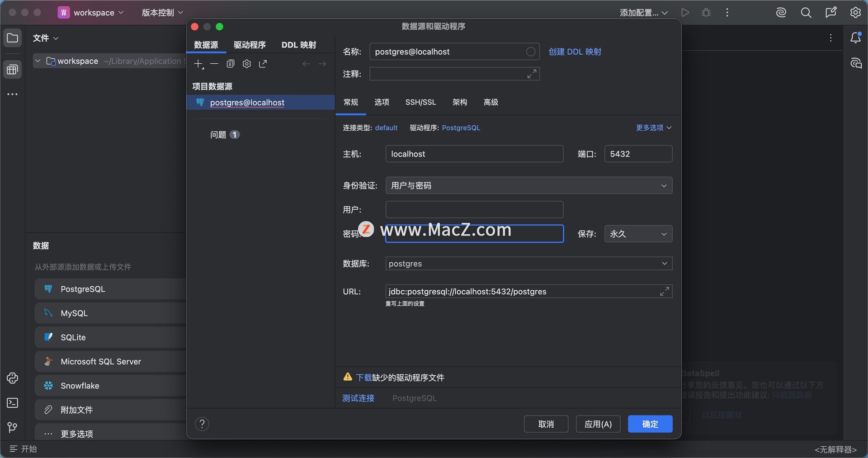The image size is (868, 458).
Task: Open driver settings gear icon in dialog toolbar
Action: coord(246,64)
